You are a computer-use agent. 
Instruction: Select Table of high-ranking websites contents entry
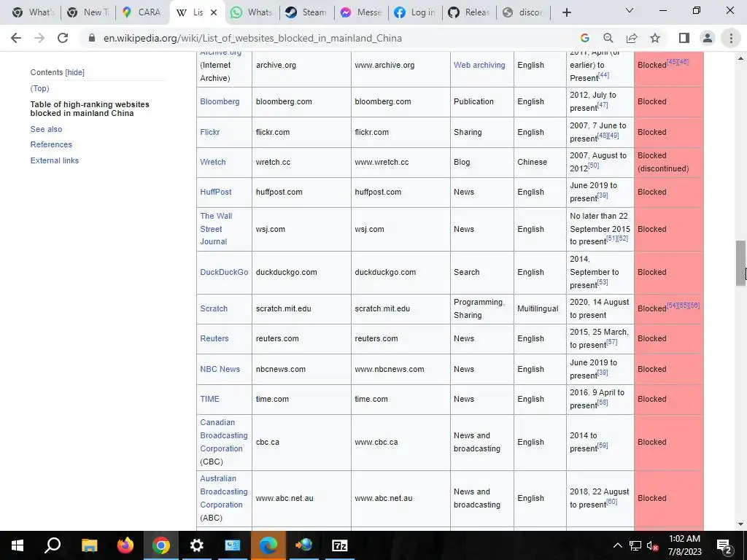pyautogui.click(x=90, y=109)
